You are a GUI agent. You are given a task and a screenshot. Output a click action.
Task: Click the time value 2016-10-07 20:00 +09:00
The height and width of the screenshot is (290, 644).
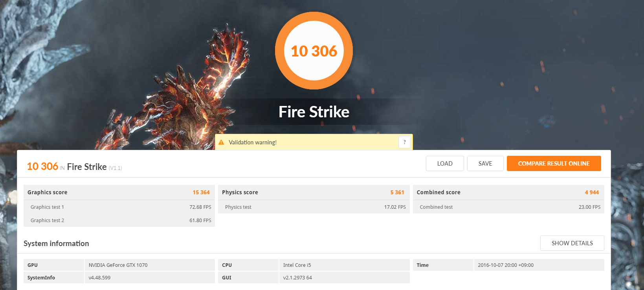pos(506,265)
